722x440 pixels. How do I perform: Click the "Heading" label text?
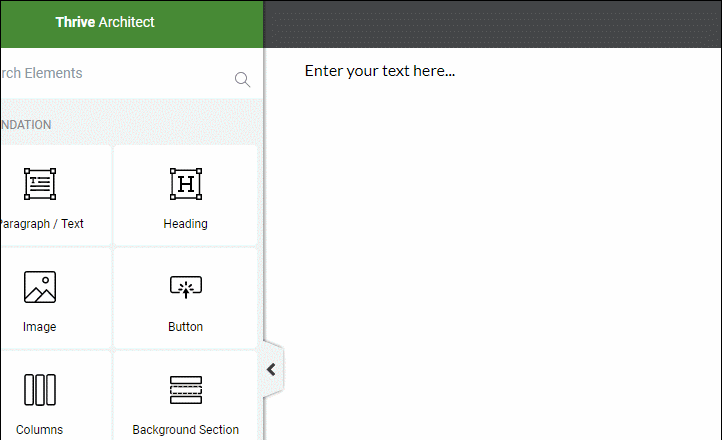[185, 224]
